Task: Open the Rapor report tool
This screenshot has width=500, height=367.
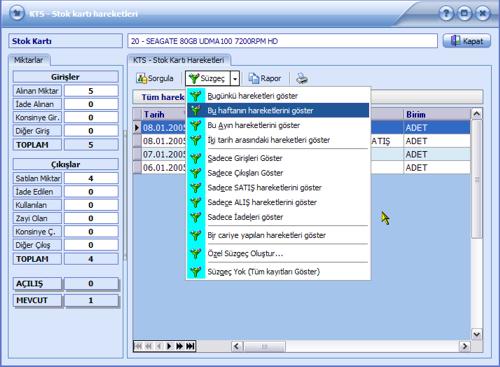Action: click(265, 79)
